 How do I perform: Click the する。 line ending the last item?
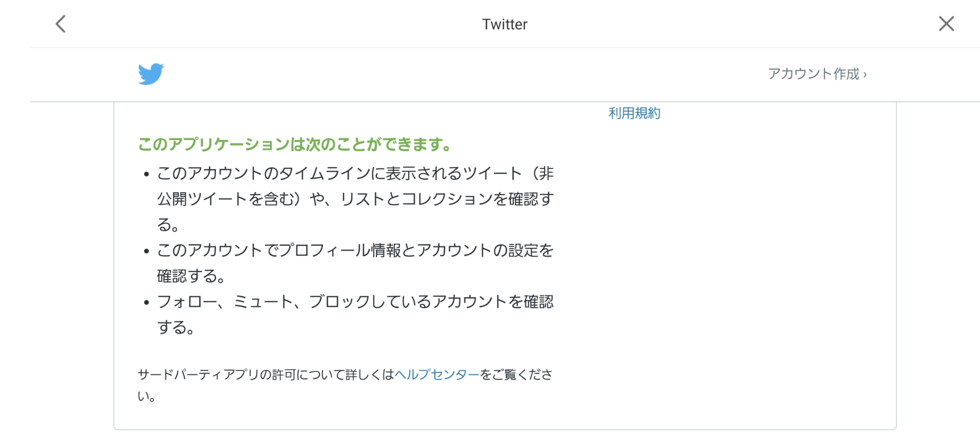point(176,327)
